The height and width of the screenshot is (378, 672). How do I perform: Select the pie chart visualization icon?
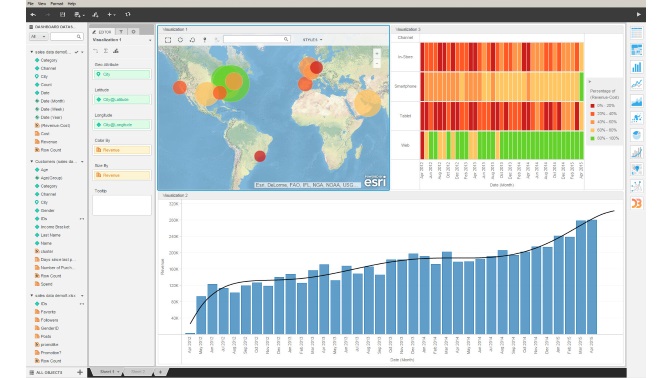point(636,135)
